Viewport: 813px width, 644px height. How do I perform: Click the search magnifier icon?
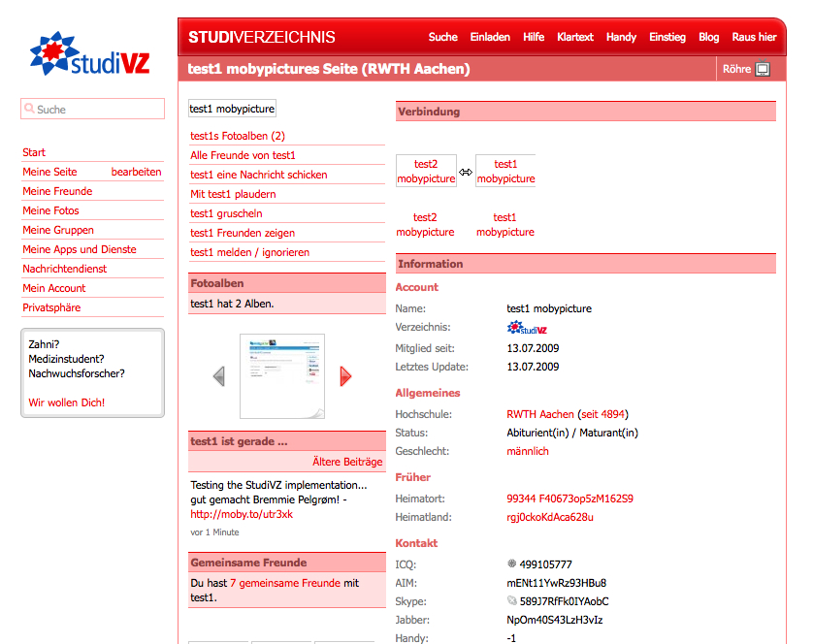tap(29, 110)
